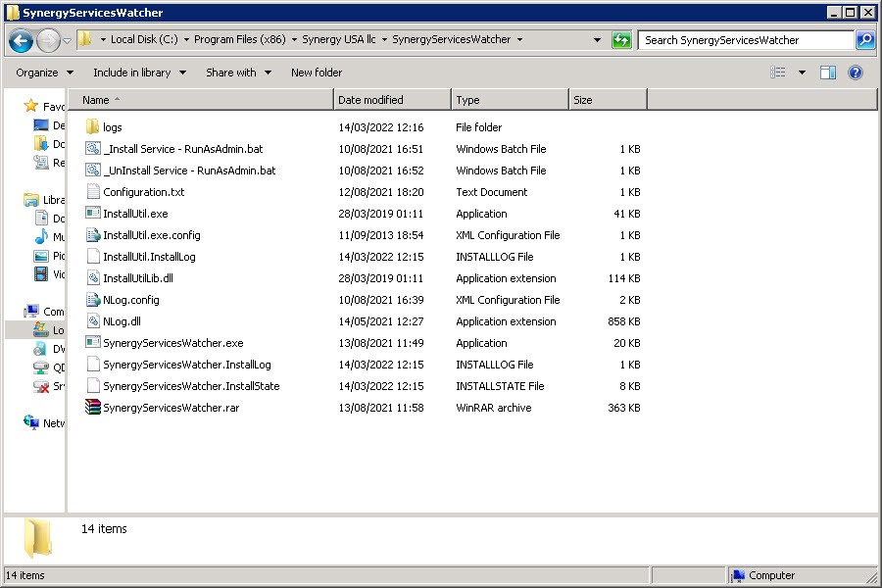Click the Computer zone in status bar
Screen dimensions: 882x588
coord(763,575)
